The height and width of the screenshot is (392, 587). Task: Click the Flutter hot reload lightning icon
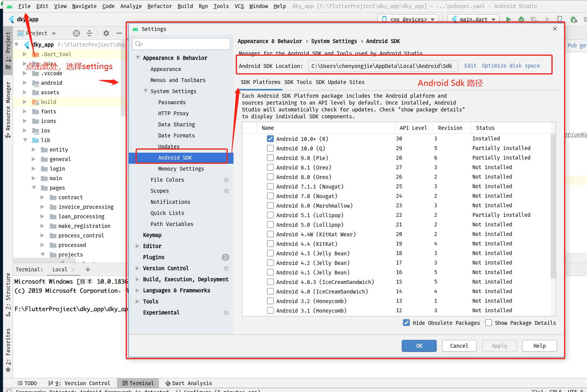pos(547,19)
